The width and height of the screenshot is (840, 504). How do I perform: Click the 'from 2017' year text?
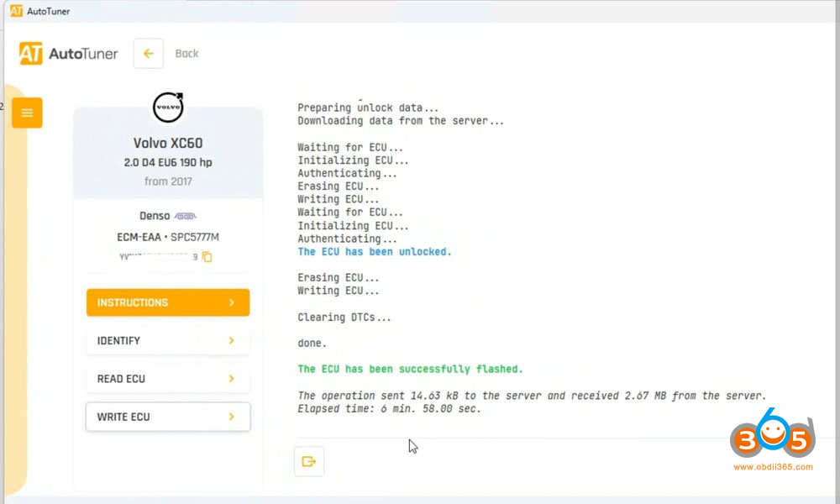tap(168, 181)
